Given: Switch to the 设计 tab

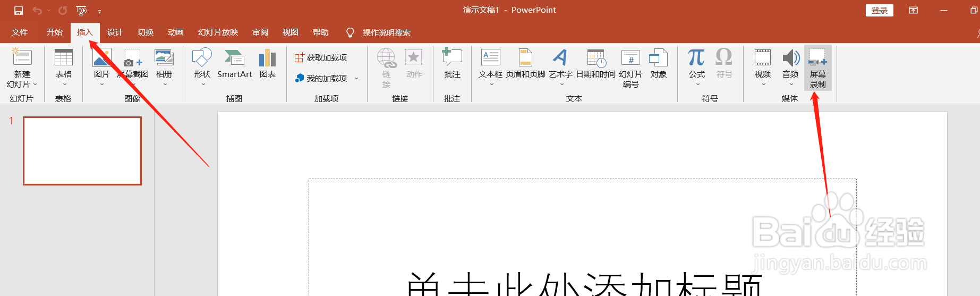Looking at the screenshot, I should point(115,32).
